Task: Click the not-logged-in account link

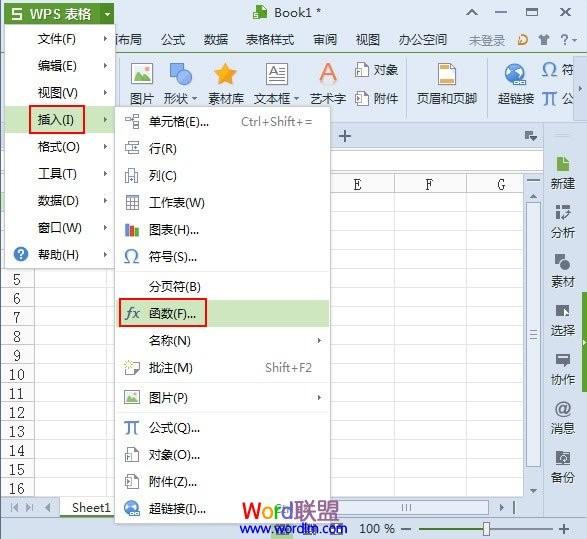Action: tap(487, 40)
